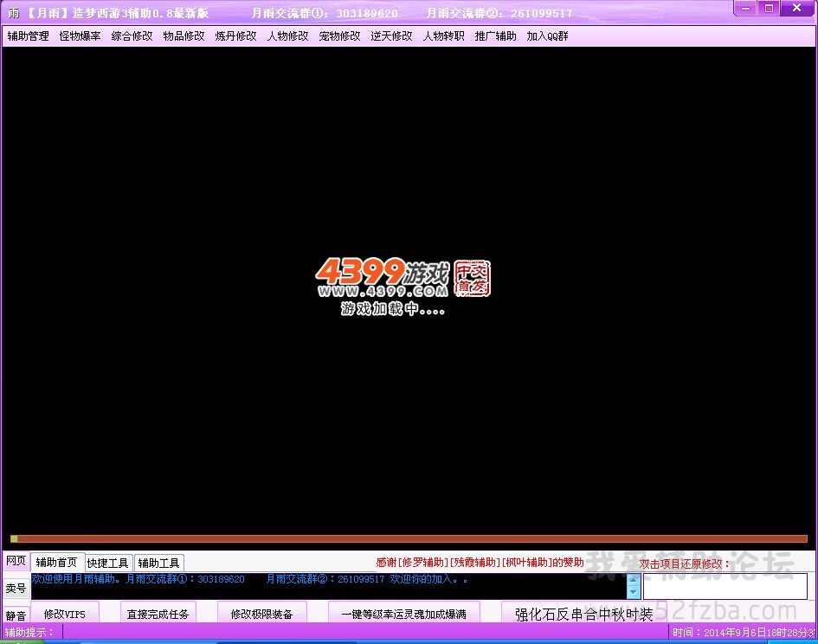Toggle the 静音 mute button
The height and width of the screenshot is (644, 818).
coord(16,615)
